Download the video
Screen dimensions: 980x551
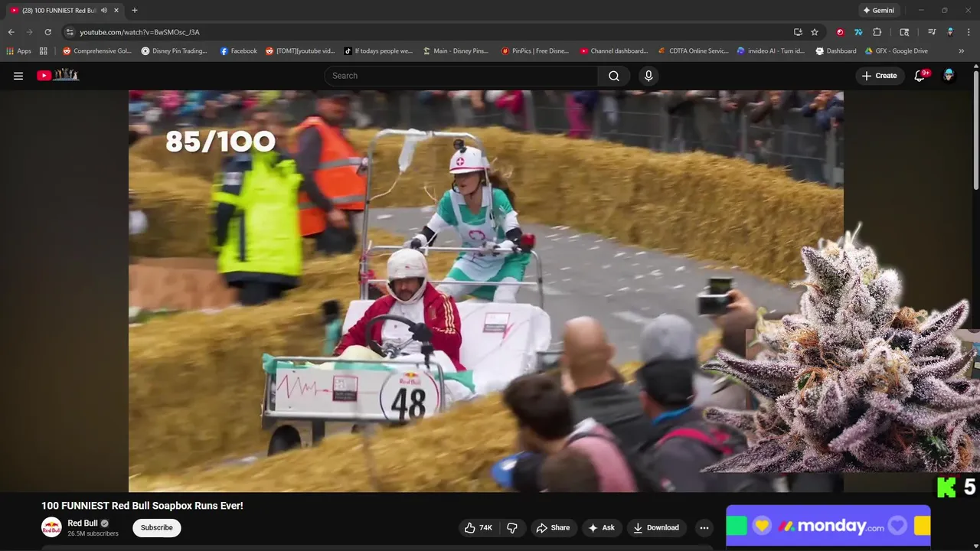tap(656, 527)
